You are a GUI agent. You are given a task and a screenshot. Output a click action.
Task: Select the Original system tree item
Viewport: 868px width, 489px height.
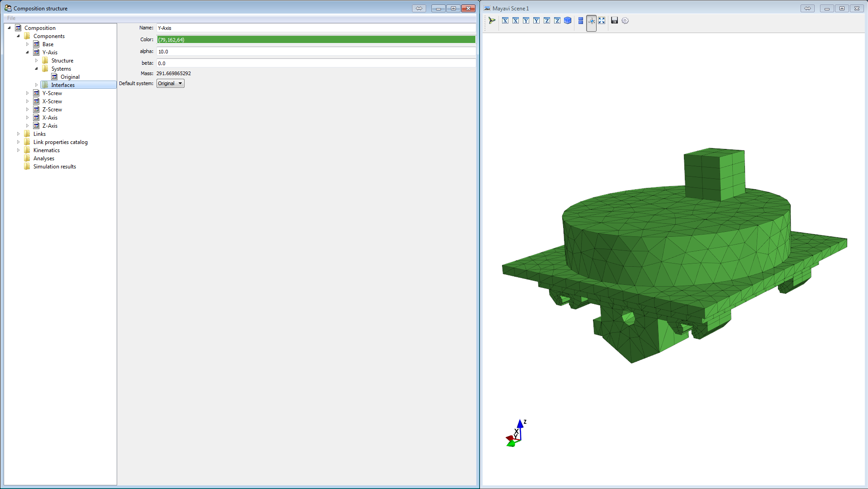[x=70, y=77]
